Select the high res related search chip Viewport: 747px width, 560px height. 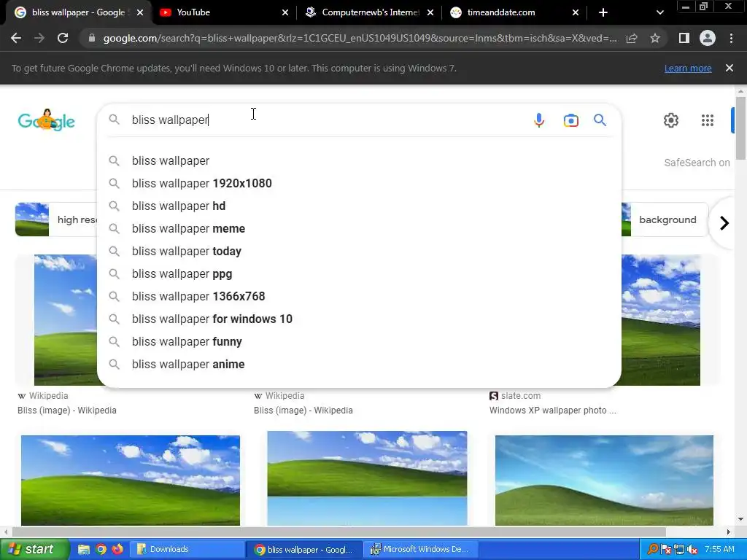[x=56, y=219]
